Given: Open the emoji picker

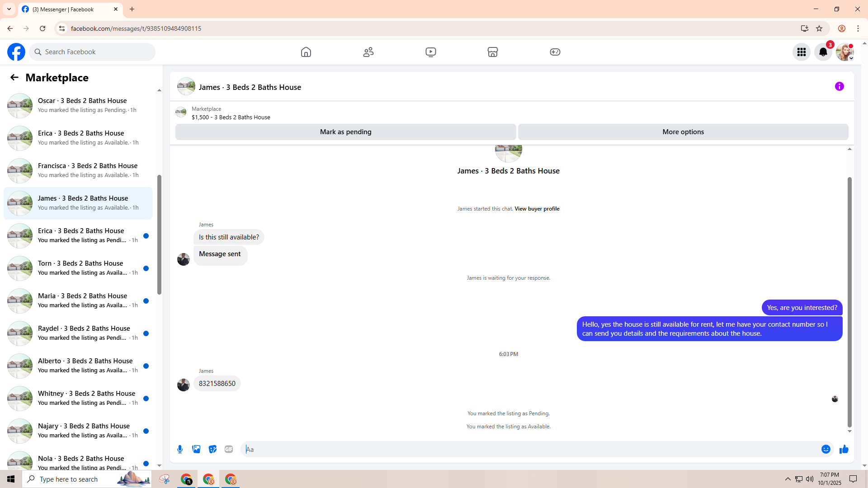Looking at the screenshot, I should 826,449.
